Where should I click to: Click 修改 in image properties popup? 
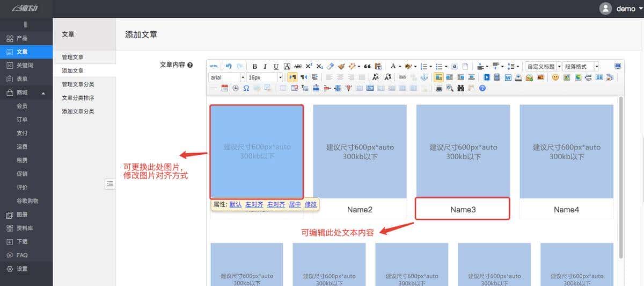click(x=311, y=204)
